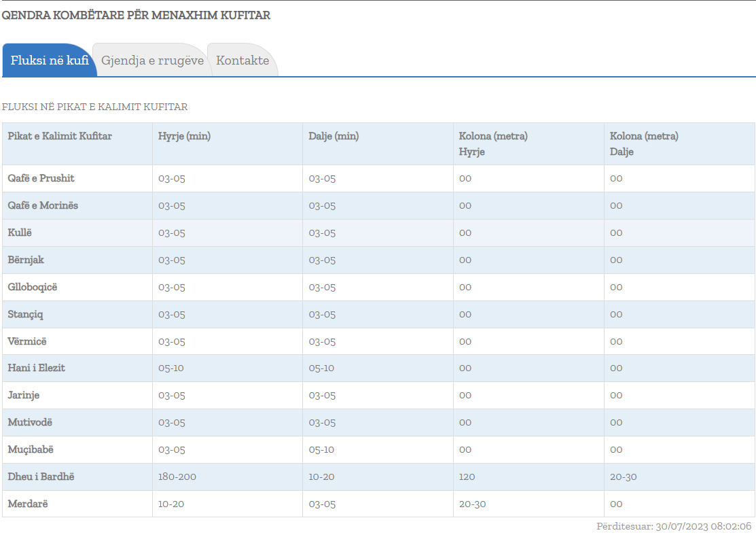Open the Kontakte tab
Viewport: 756px width, 535px height.
coord(242,61)
